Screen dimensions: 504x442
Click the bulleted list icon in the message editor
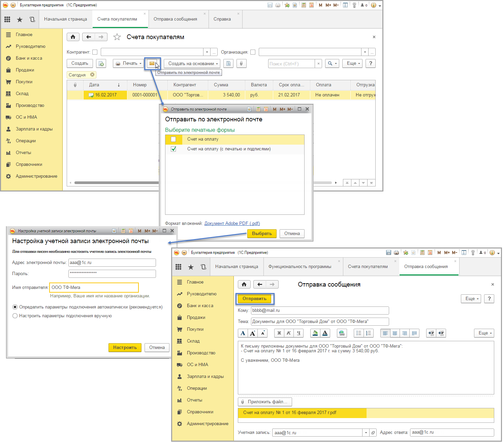(359, 333)
